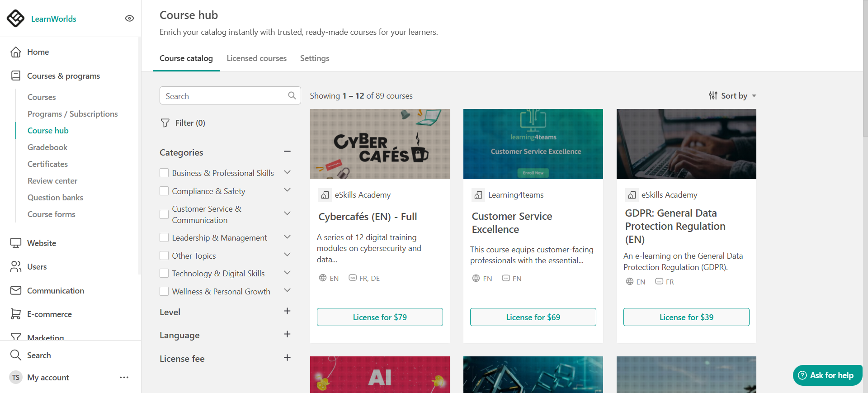
Task: Check the Other Topics checkbox
Action: tap(164, 256)
